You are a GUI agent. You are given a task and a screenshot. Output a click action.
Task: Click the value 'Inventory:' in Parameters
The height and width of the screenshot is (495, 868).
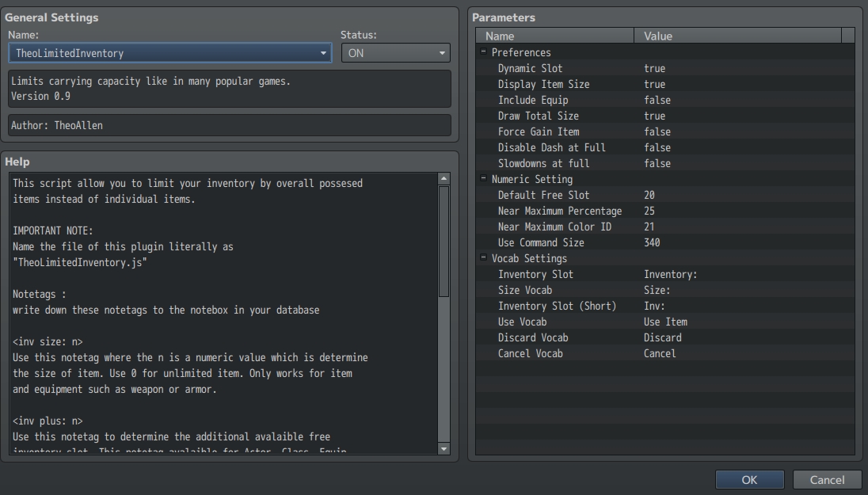click(x=670, y=274)
